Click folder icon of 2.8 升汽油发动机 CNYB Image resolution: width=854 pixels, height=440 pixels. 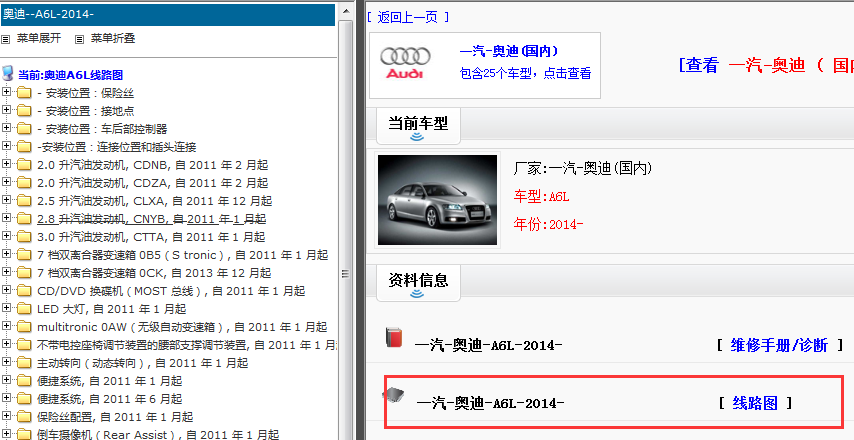point(24,219)
